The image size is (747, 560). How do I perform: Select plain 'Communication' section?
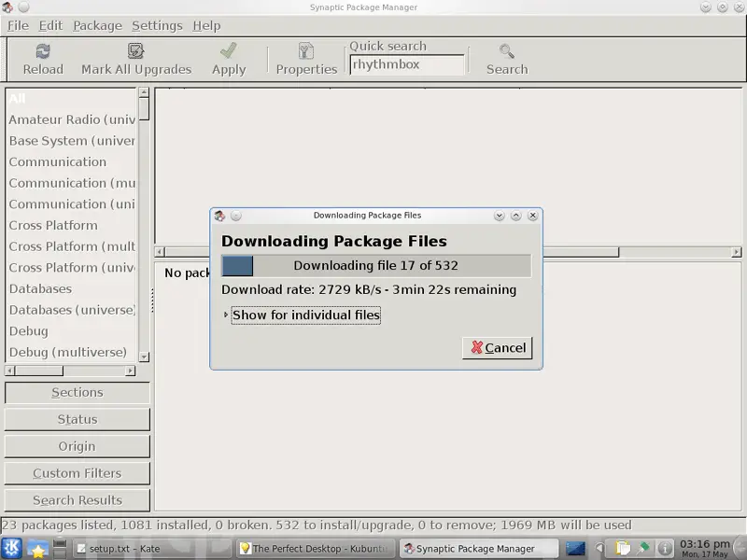click(72, 161)
